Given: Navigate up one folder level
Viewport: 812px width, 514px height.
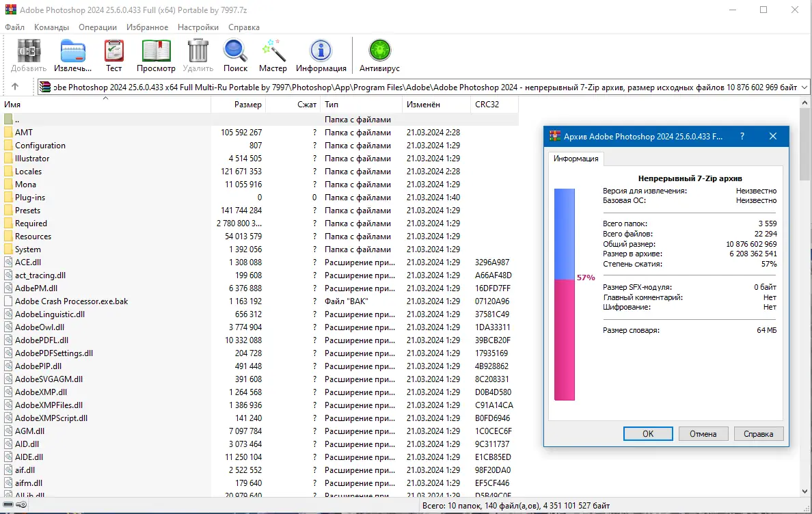Looking at the screenshot, I should click(x=15, y=86).
